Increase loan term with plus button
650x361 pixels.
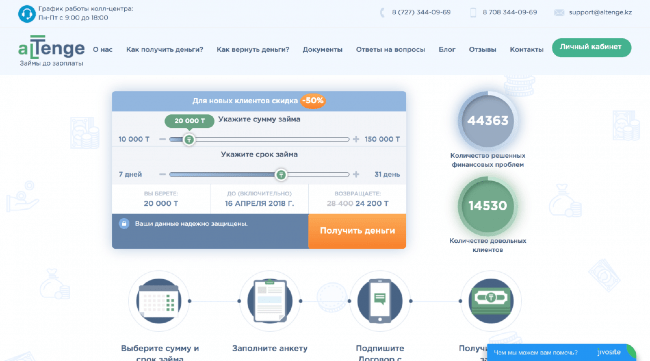(x=356, y=174)
